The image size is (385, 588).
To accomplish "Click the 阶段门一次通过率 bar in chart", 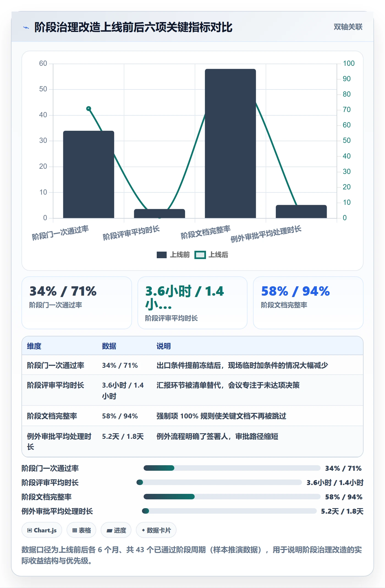I will tap(89, 175).
